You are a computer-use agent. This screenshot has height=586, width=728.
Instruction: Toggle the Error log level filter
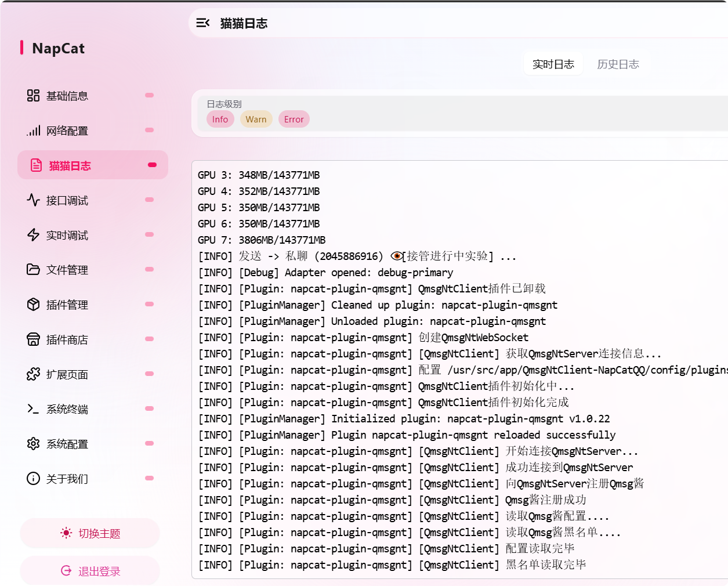click(x=294, y=120)
